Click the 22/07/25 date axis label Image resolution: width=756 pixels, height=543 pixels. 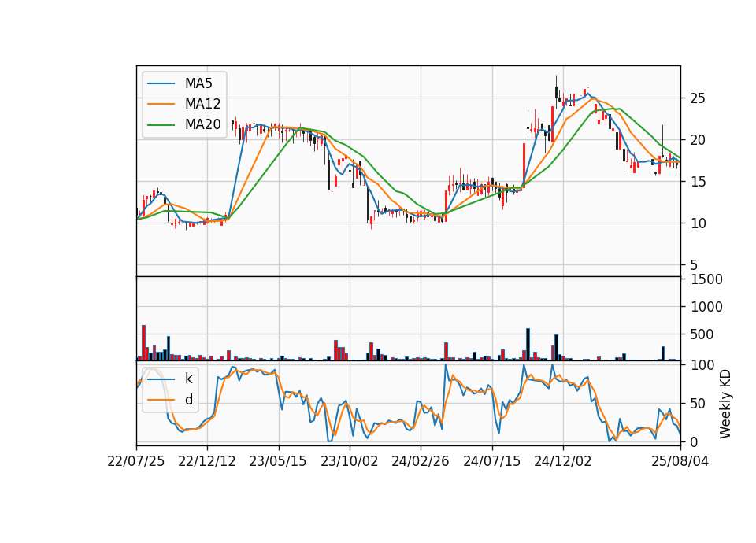pyautogui.click(x=136, y=461)
